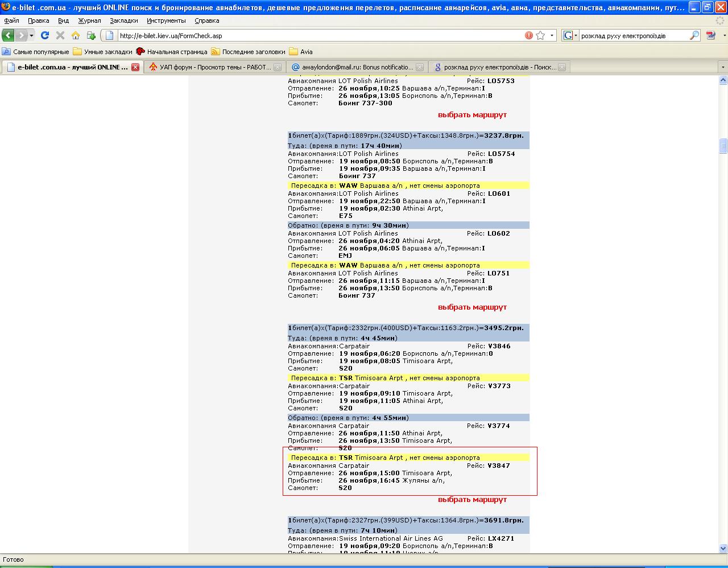Click the search magnifier icon
The height and width of the screenshot is (568, 728).
click(x=694, y=35)
